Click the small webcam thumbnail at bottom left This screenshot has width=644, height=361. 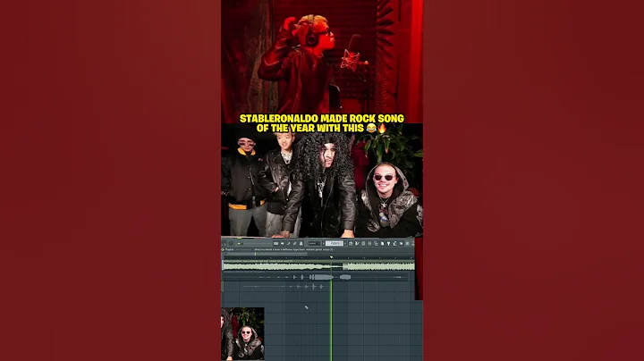242,333
